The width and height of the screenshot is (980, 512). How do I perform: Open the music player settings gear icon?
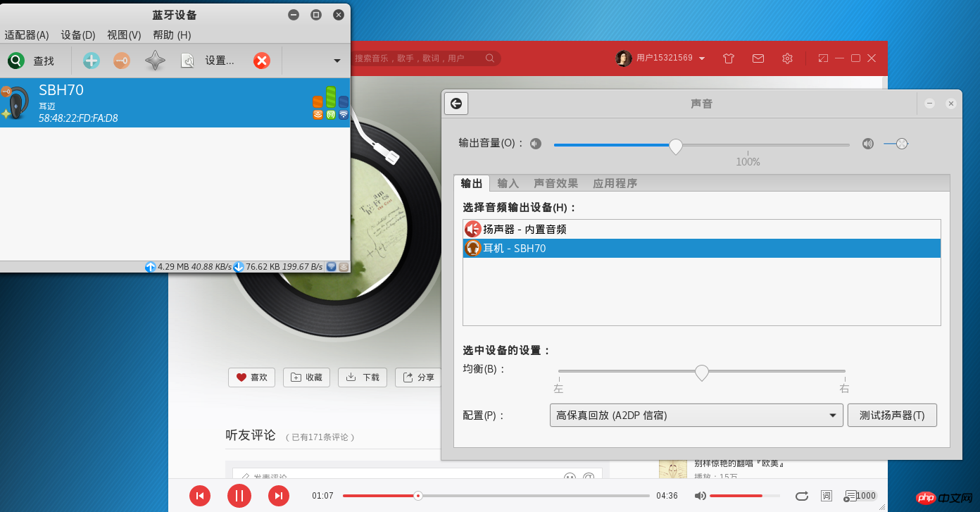(x=788, y=58)
